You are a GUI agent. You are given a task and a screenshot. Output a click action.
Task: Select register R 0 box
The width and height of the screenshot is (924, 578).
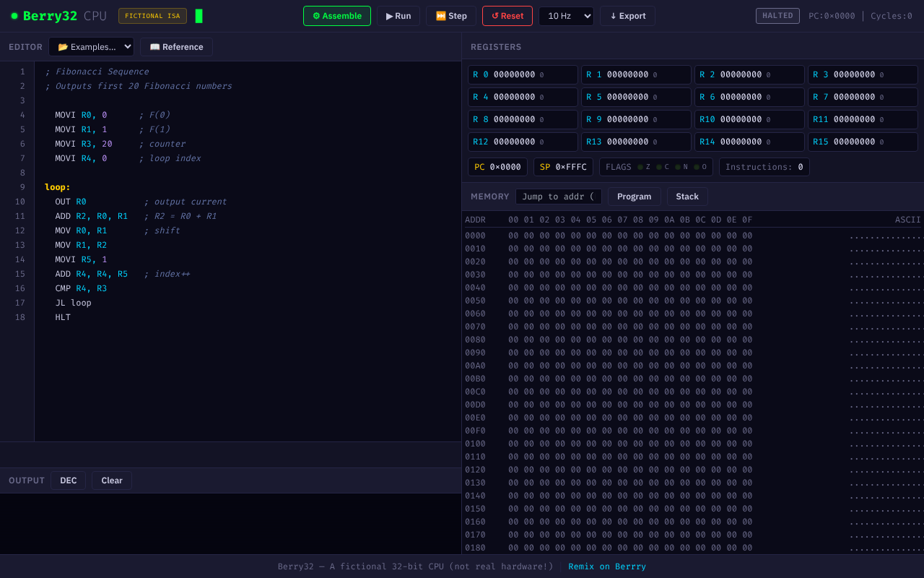click(523, 74)
